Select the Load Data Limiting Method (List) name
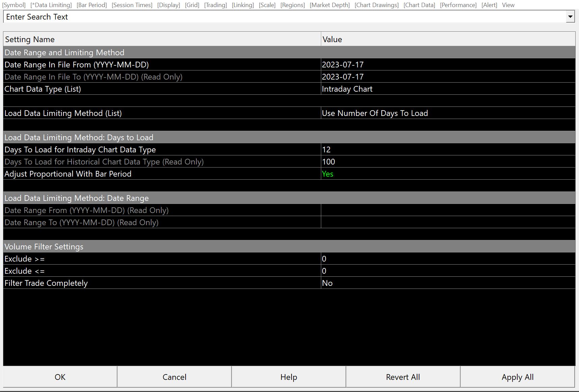The image size is (579, 392). [162, 113]
